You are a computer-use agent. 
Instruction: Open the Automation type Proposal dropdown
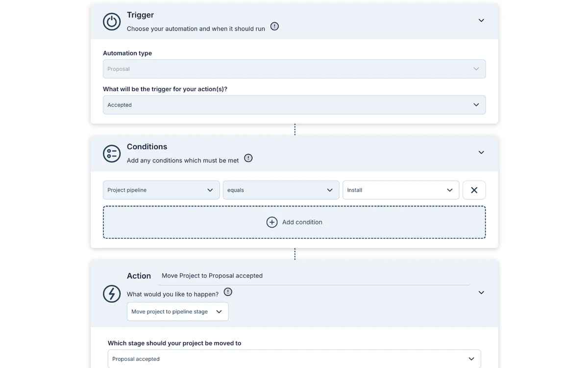(294, 69)
